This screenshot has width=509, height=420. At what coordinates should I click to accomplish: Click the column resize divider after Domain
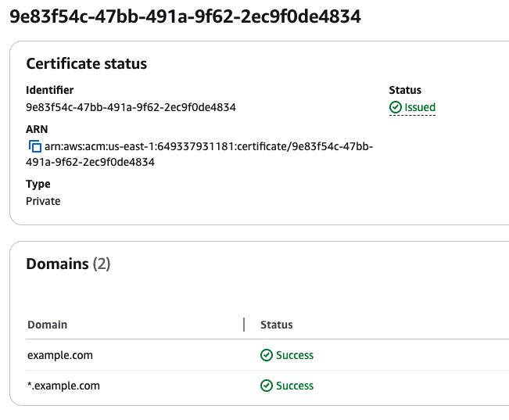click(244, 325)
